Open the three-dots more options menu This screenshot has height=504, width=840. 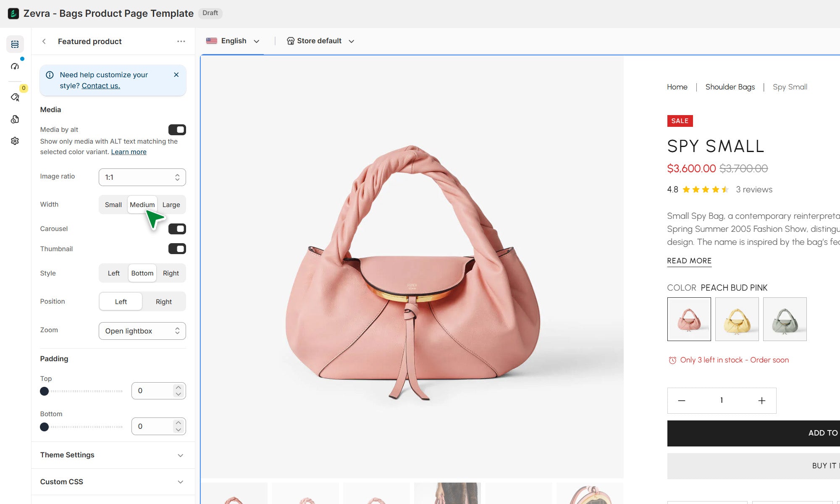(181, 41)
